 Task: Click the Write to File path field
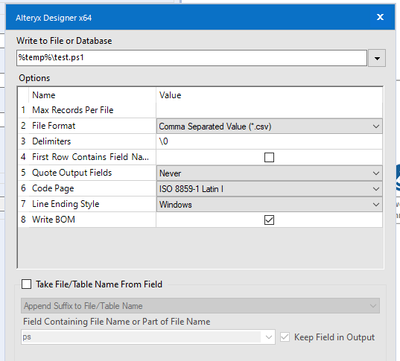tap(192, 58)
